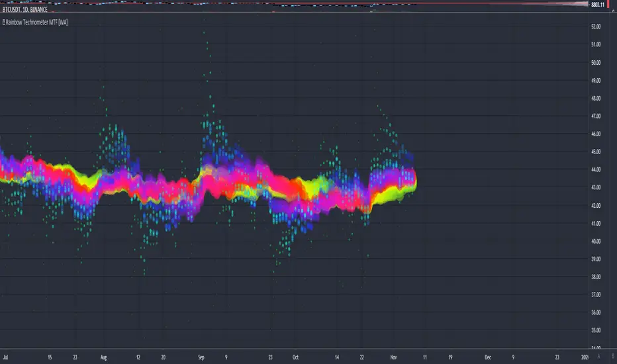Image resolution: width=617 pixels, height=364 pixels.
Task: Click the 40.00 level on price scale
Action: (594, 241)
